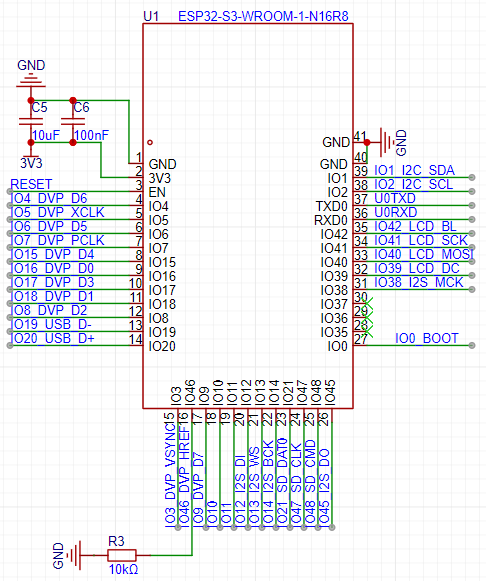Click the IO0_BOOT net label
Screen dimensions: 486x581
(x=427, y=338)
